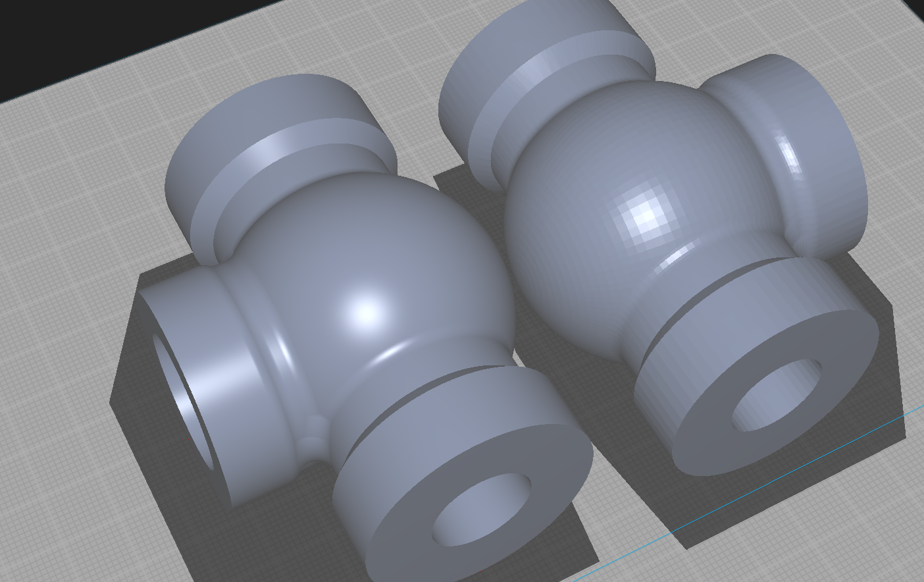Click the front bore hole of right model
Screen dimensions: 924x582
click(x=777, y=394)
